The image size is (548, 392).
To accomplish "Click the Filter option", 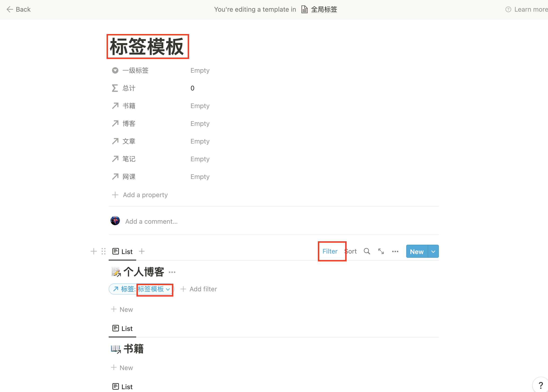I will (330, 251).
